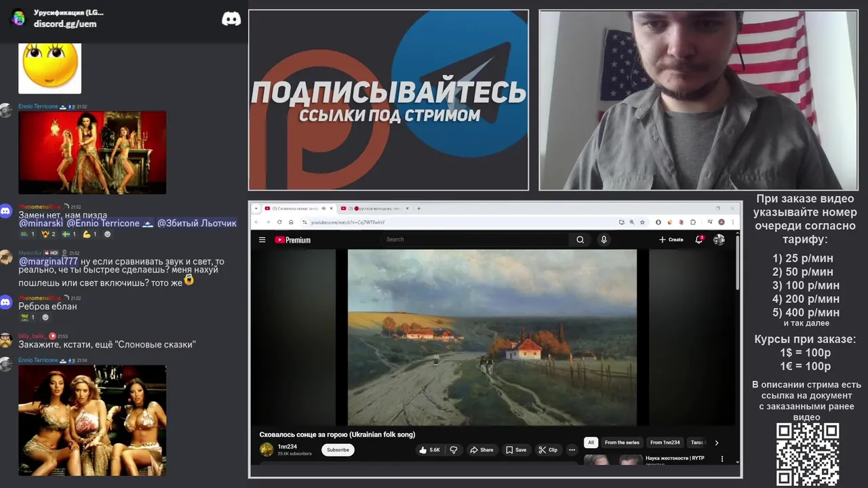Click the Discord logo in the header
The height and width of the screenshot is (488, 868).
pos(231,18)
